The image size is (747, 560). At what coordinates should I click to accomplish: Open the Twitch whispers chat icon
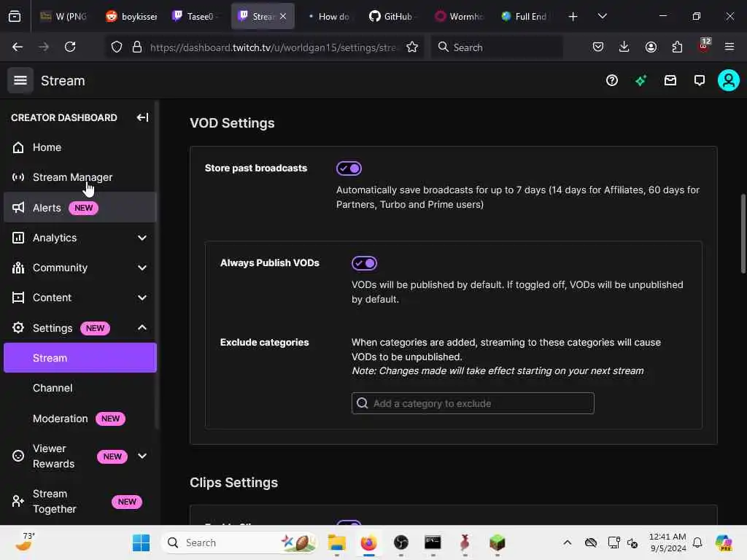tap(700, 80)
